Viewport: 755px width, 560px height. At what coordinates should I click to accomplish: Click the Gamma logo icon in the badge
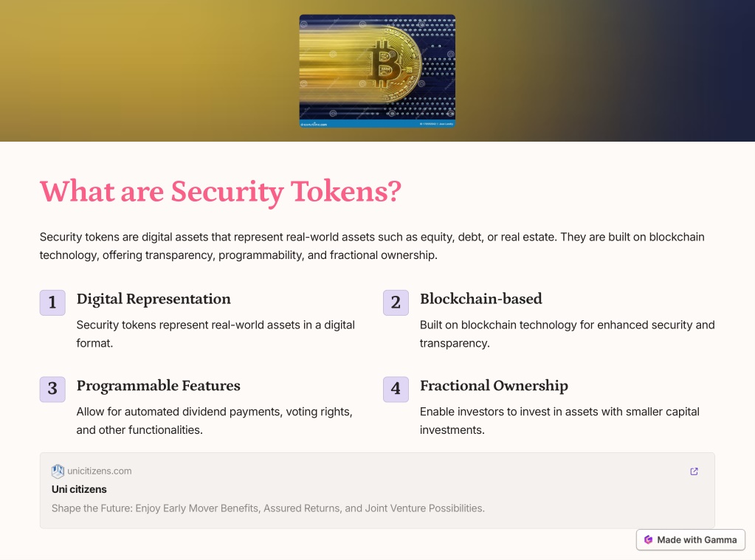[x=649, y=540]
